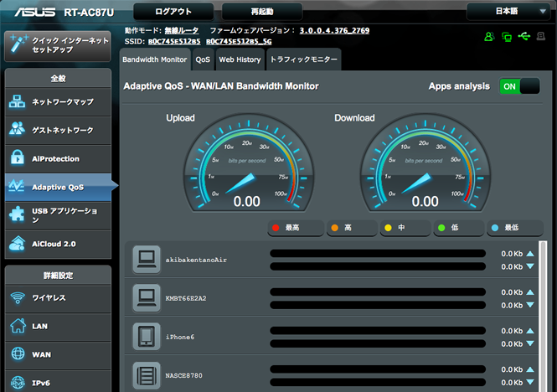Click the 無線ルータ operation mode link

click(182, 31)
